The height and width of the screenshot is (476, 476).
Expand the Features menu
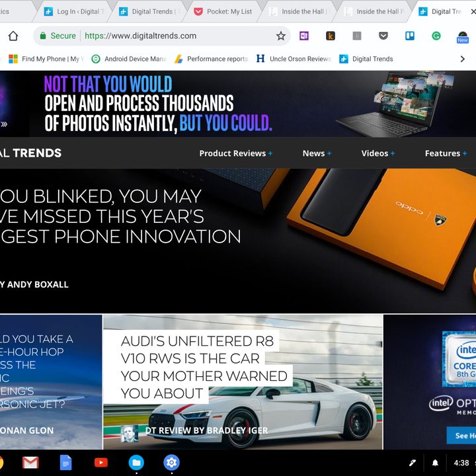446,153
